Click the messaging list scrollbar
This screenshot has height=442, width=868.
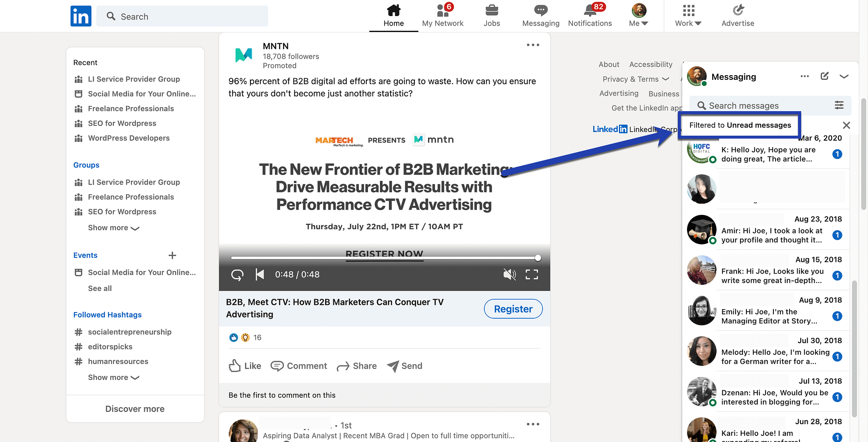[855, 349]
